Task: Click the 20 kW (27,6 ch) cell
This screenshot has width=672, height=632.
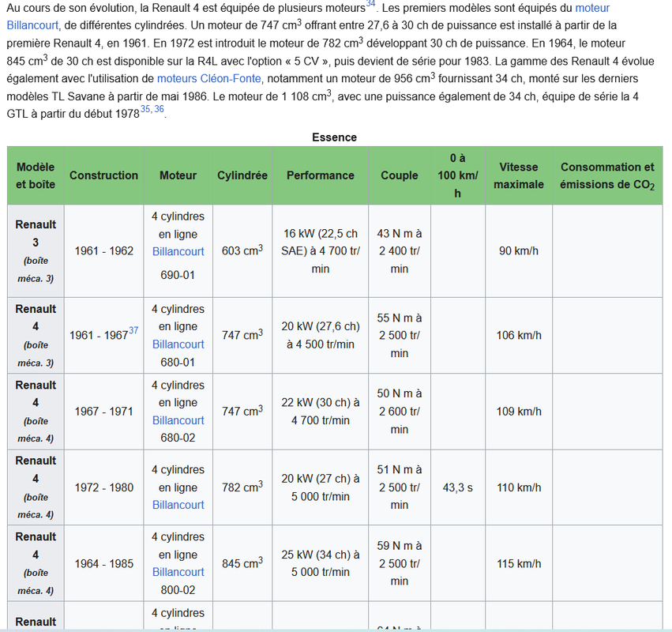Action: (320, 335)
